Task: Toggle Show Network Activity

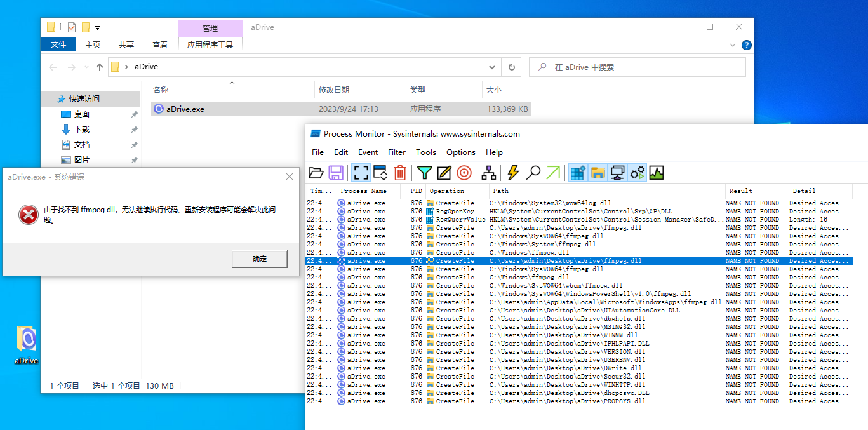Action: [617, 172]
